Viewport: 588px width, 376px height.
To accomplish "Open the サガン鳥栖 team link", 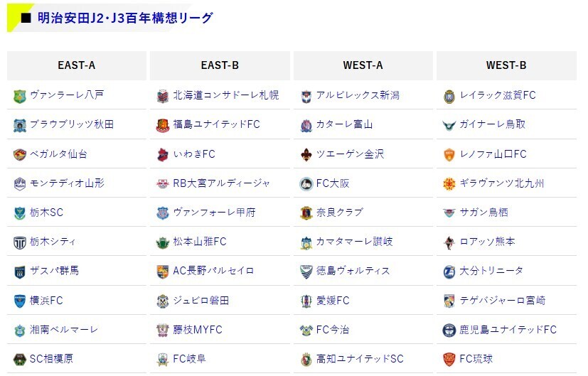I will click(484, 213).
